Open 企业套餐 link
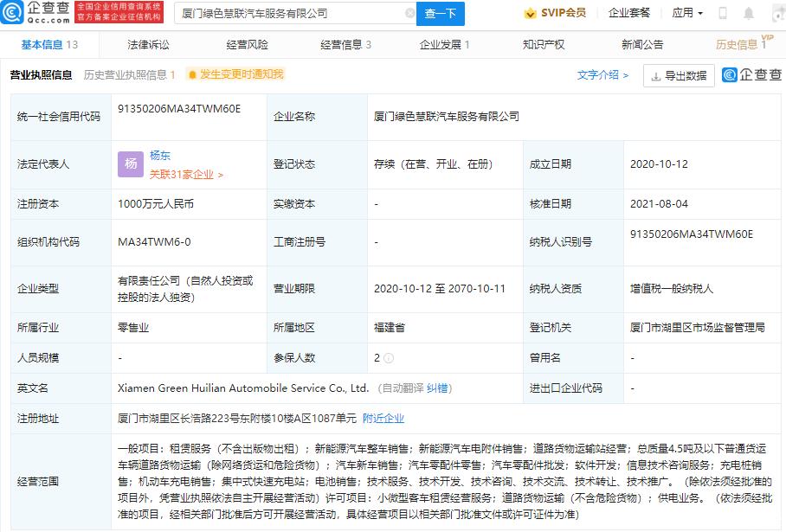786x532 pixels. pos(629,13)
